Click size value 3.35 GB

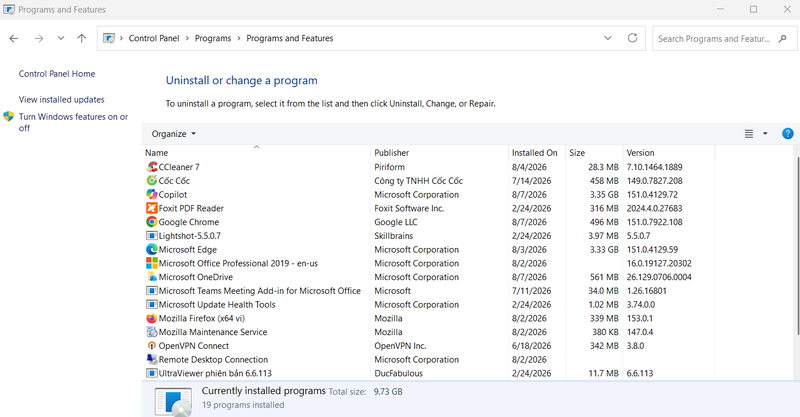click(x=604, y=194)
